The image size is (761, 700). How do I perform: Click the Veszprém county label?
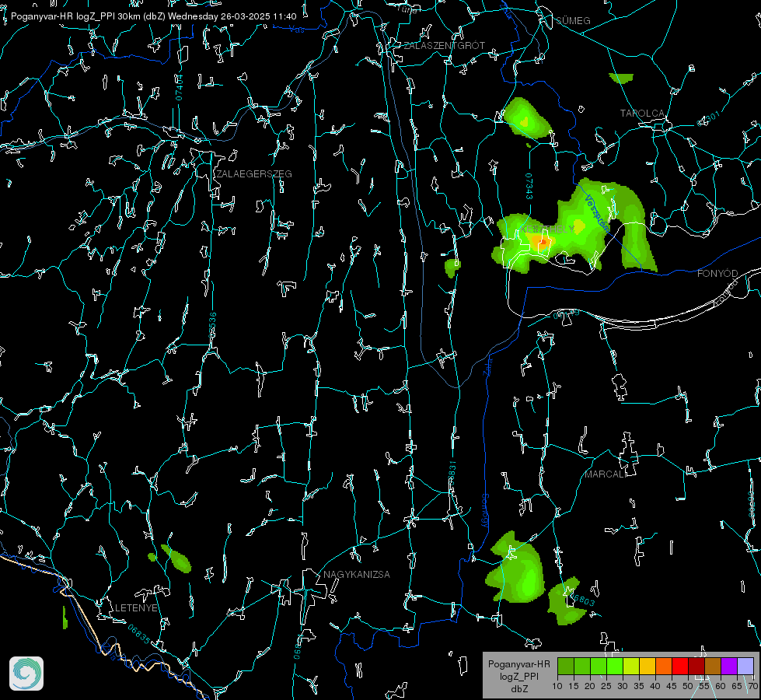pyautogui.click(x=597, y=213)
